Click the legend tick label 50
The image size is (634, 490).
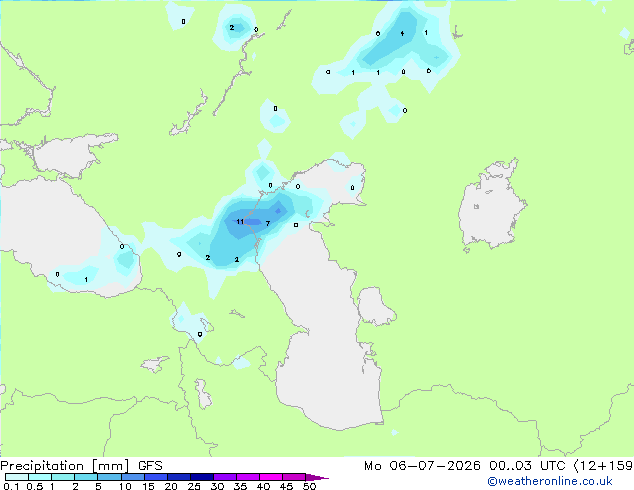tap(309, 486)
